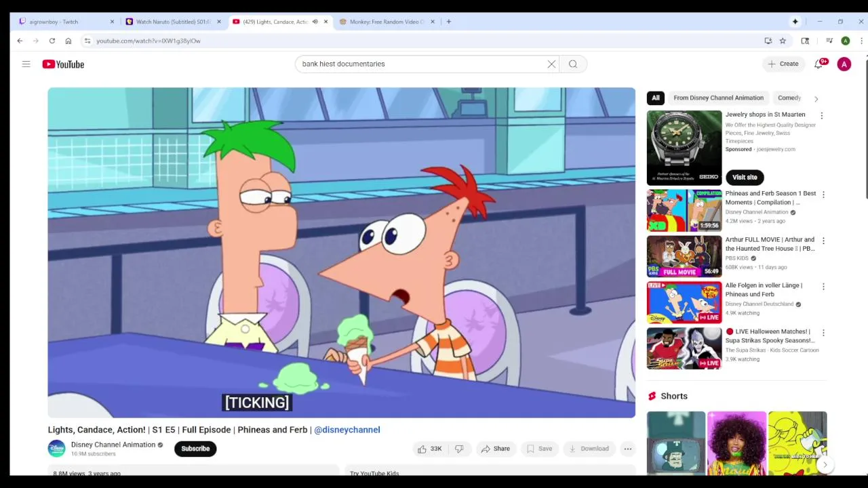This screenshot has height=488, width=868.
Task: Switch to the Watch Naruto (Subtitled) tab
Action: (173, 22)
